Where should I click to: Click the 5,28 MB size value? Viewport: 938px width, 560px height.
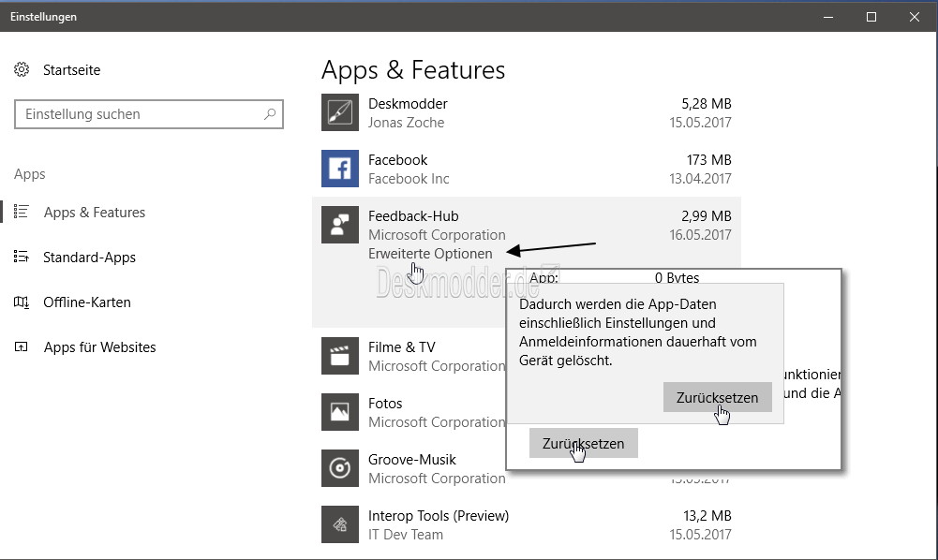point(707,103)
